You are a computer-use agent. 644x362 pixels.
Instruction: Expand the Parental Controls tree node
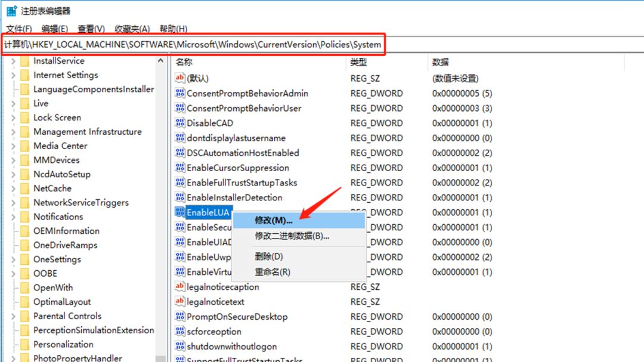click(x=13, y=316)
